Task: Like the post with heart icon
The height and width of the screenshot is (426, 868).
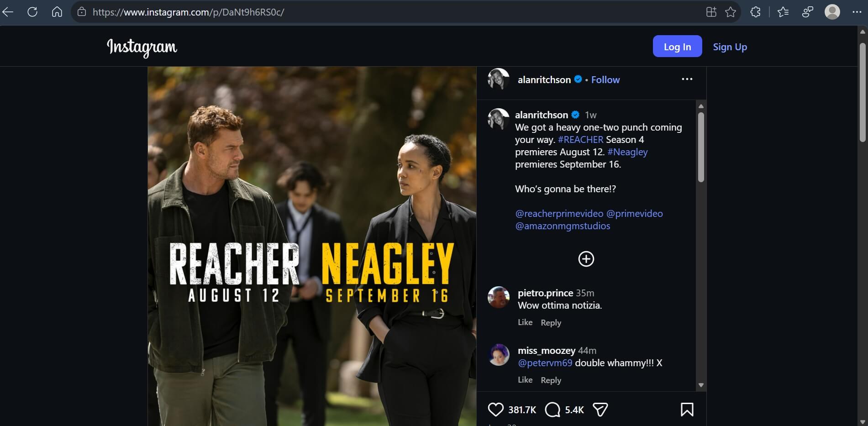Action: click(495, 409)
